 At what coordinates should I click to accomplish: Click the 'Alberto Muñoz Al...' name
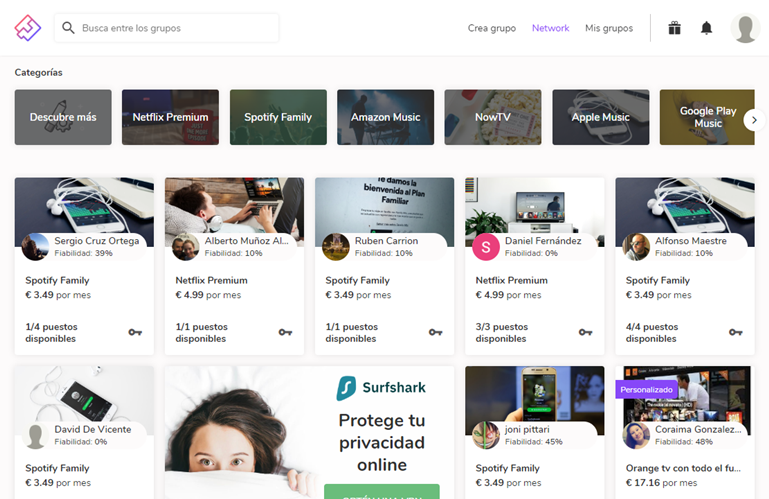tap(247, 241)
